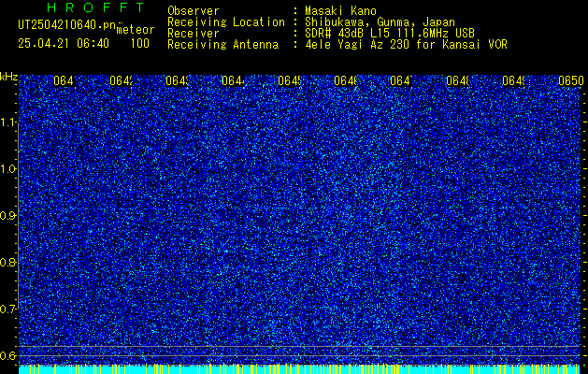
Task: Click the Observer field label
Action: pos(194,11)
